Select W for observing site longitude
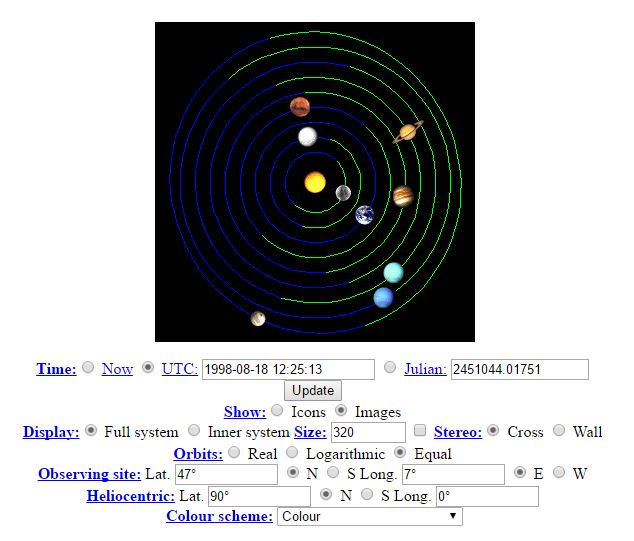This screenshot has height=541, width=634. point(559,472)
